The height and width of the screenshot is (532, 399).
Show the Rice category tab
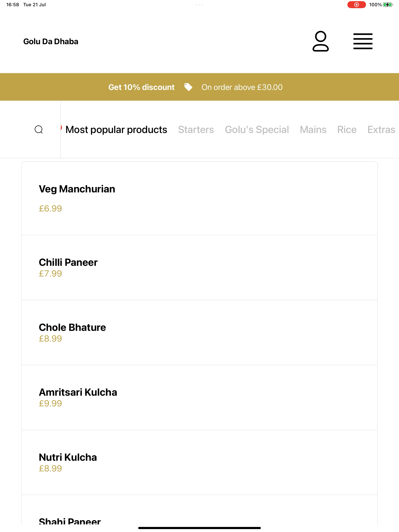[x=347, y=130]
